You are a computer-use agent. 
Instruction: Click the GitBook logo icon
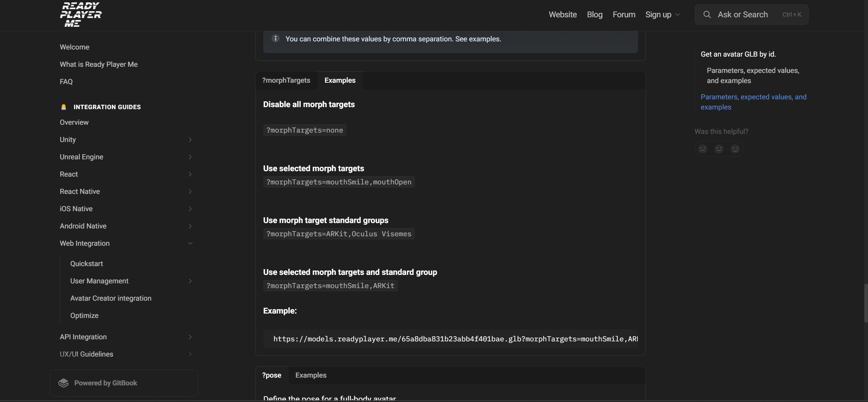(63, 383)
